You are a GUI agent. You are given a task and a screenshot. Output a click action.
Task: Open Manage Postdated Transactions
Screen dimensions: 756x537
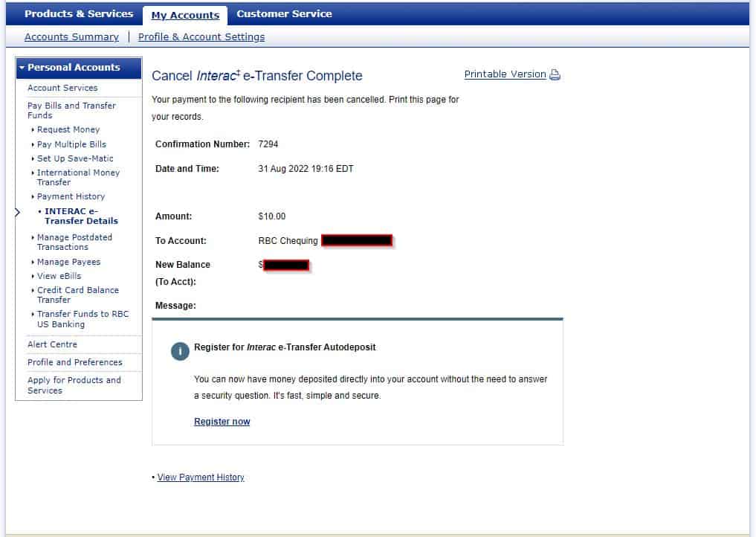(x=74, y=242)
